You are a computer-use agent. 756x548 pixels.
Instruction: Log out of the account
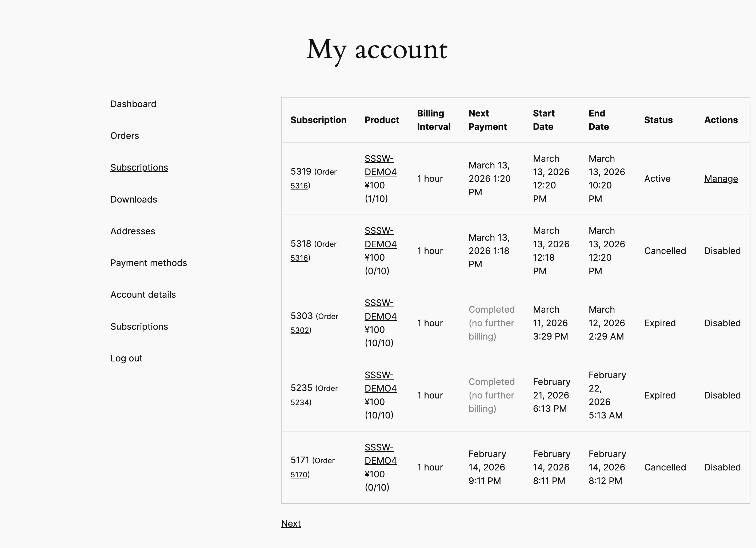126,358
